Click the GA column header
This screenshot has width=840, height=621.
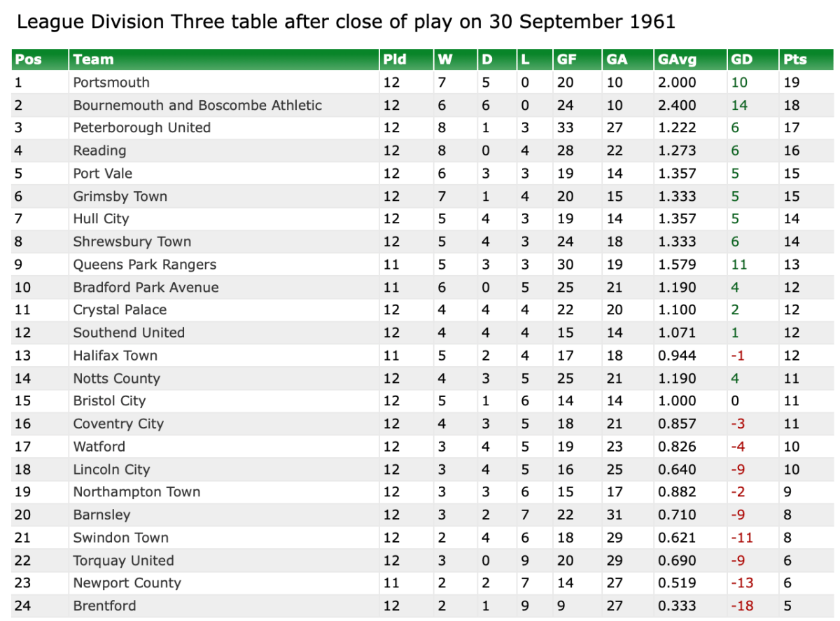(617, 60)
